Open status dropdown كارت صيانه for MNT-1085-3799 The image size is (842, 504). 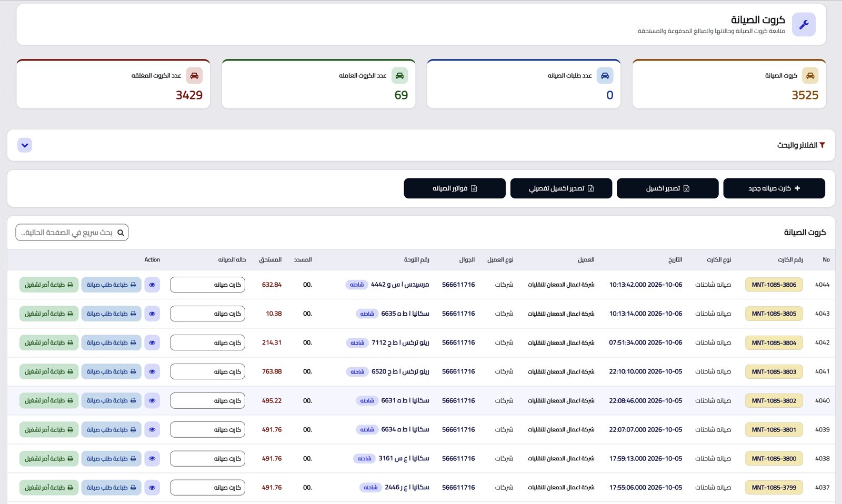click(208, 487)
